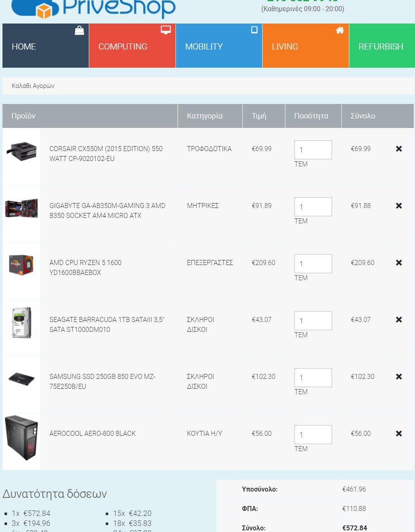This screenshot has height=532, width=415.
Task: Click the Aerocool case thumbnail
Action: 21,437
